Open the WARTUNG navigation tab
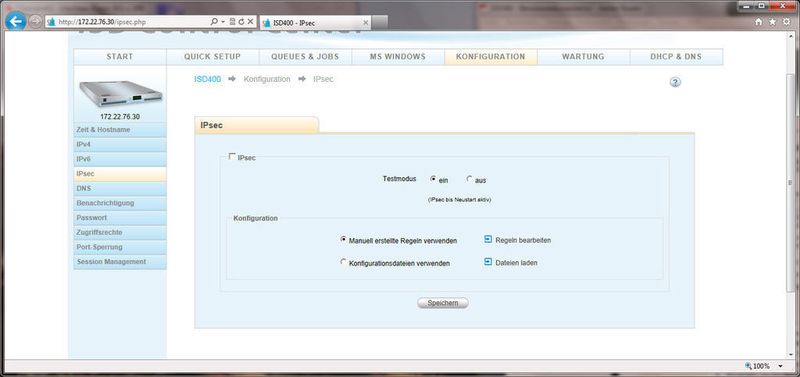Image resolution: width=800 pixels, height=377 pixels. click(583, 57)
